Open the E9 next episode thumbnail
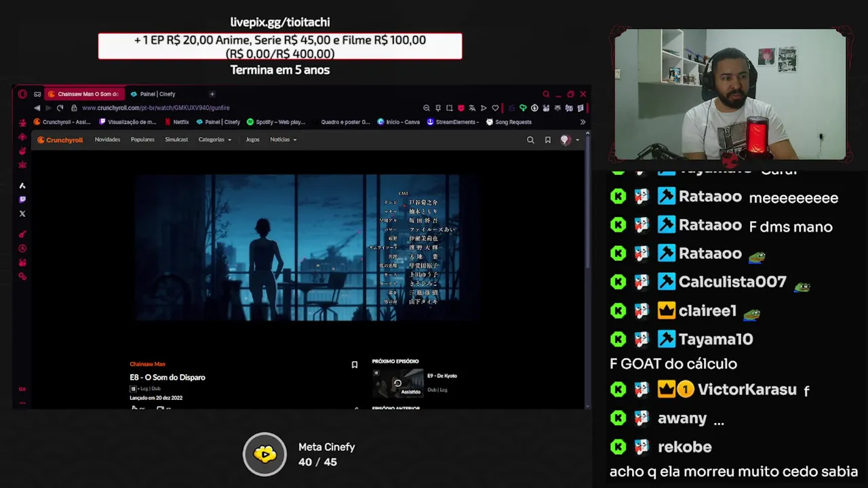Viewport: 868px width, 488px height. tap(397, 384)
